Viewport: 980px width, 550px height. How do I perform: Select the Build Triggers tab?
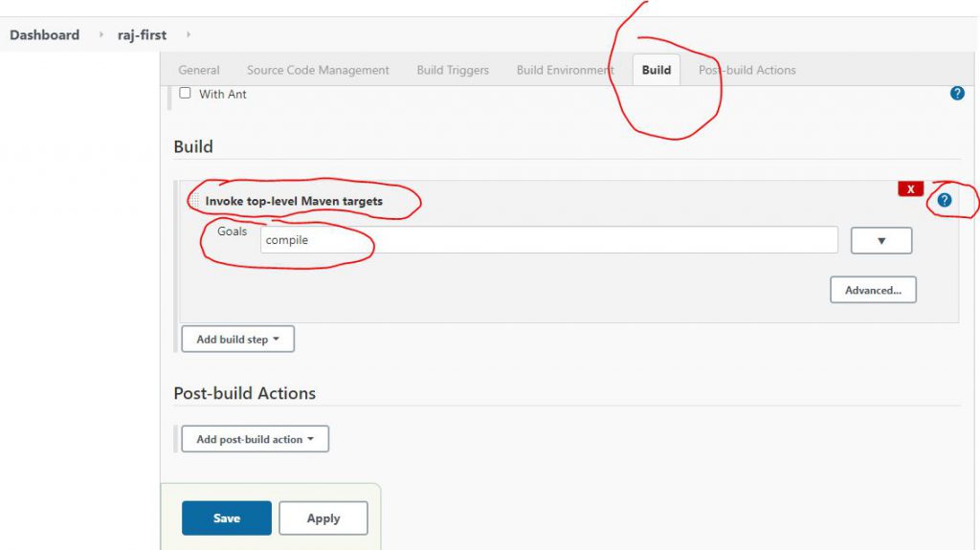(x=453, y=70)
